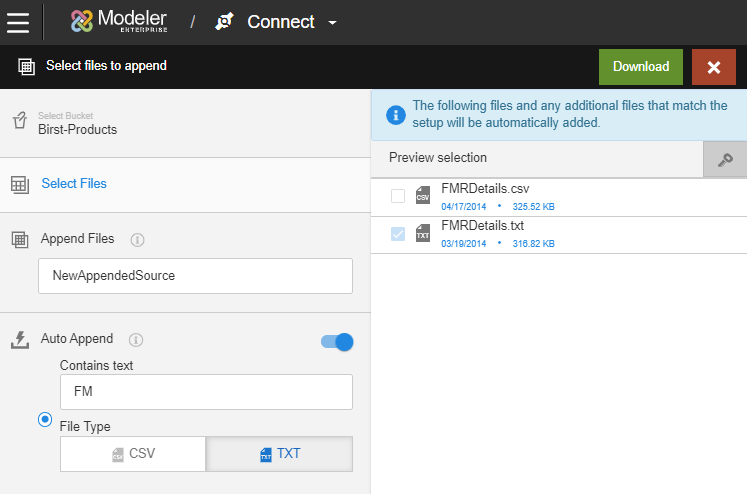Click the blue info icon in the notice
This screenshot has height=494, width=747.
coord(395,113)
